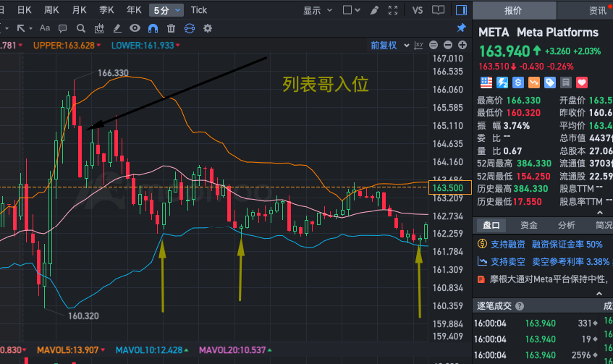Screen dimensions: 613x364
Task: Switch to 月K monthly chart
Action: point(79,10)
